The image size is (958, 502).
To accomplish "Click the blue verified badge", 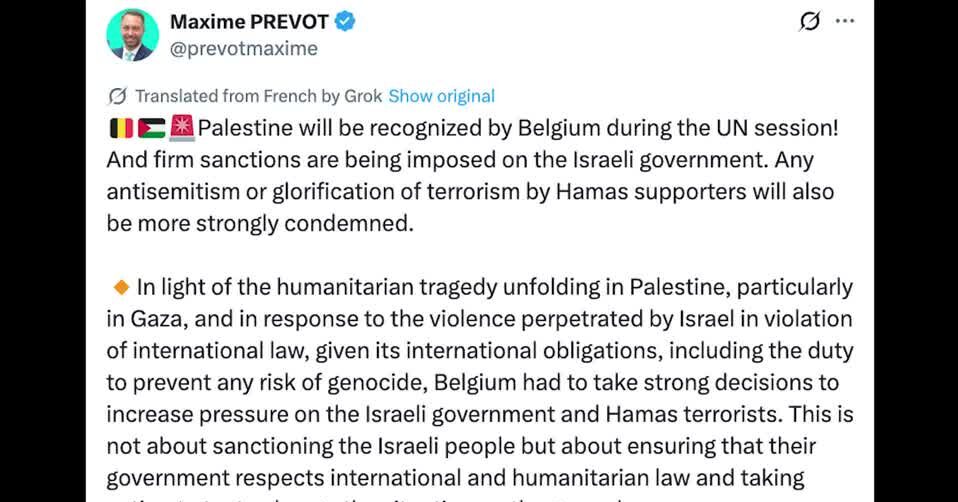I will point(345,22).
